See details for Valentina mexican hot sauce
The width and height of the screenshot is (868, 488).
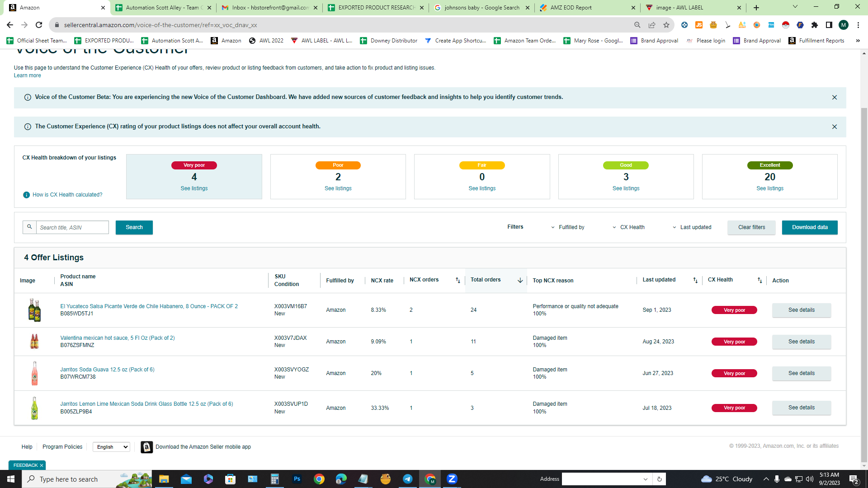802,342
